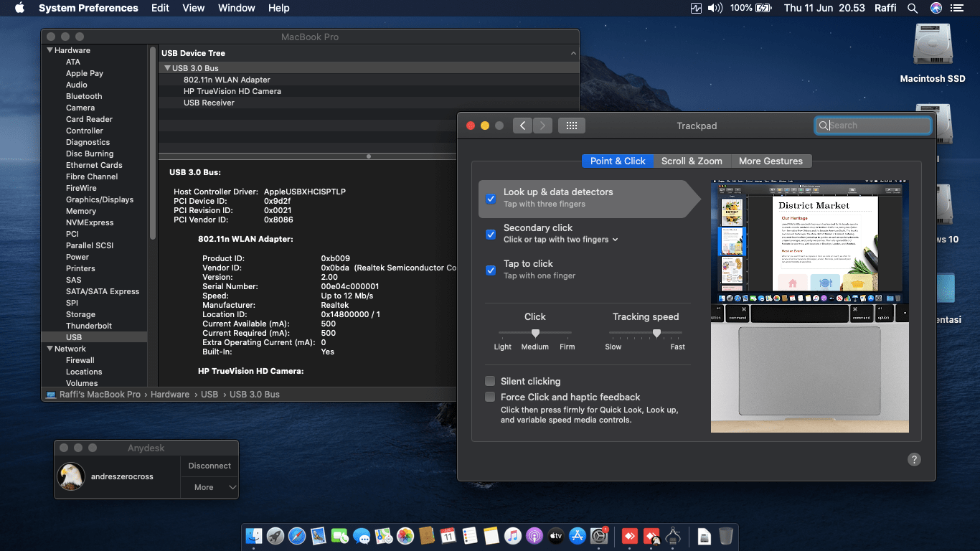The width and height of the screenshot is (980, 551).
Task: Open the Edit menu
Action: point(160,8)
